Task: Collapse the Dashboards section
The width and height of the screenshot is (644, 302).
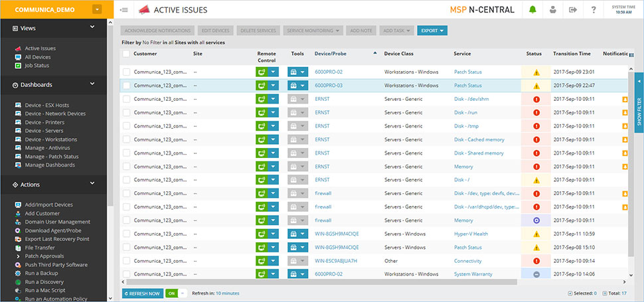Action: pyautogui.click(x=92, y=84)
